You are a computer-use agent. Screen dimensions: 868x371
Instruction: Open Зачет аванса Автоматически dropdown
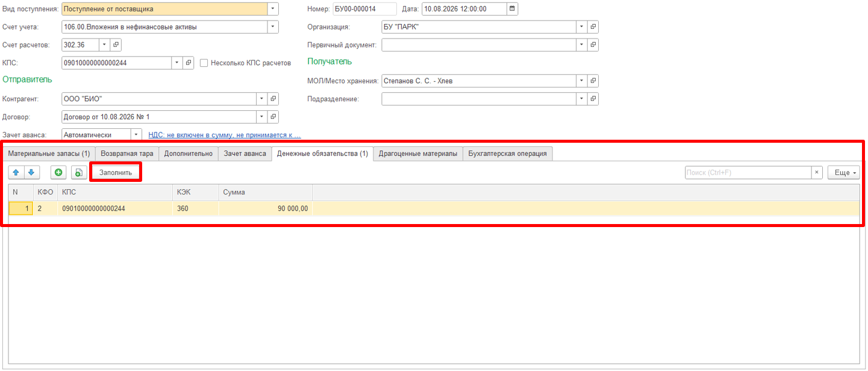(137, 135)
